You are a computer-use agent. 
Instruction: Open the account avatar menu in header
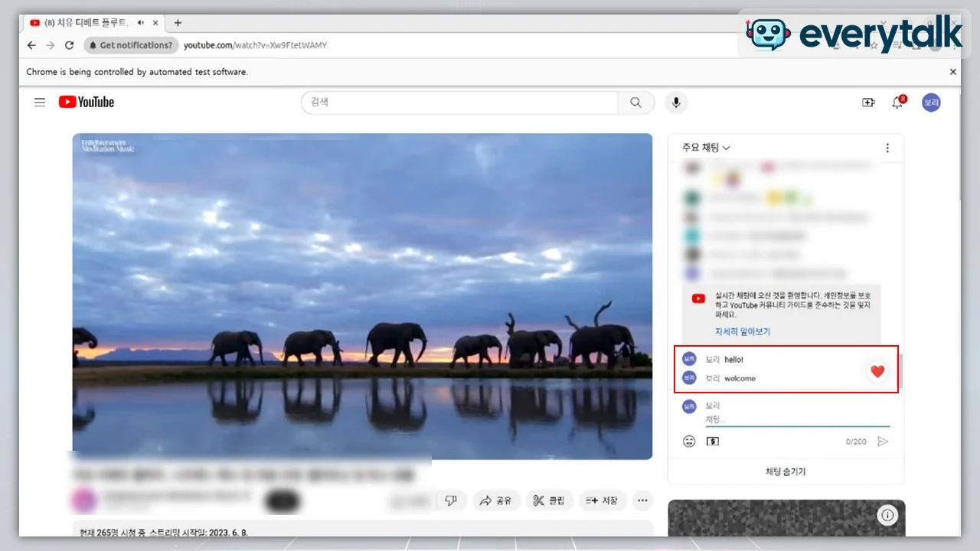[x=931, y=103]
